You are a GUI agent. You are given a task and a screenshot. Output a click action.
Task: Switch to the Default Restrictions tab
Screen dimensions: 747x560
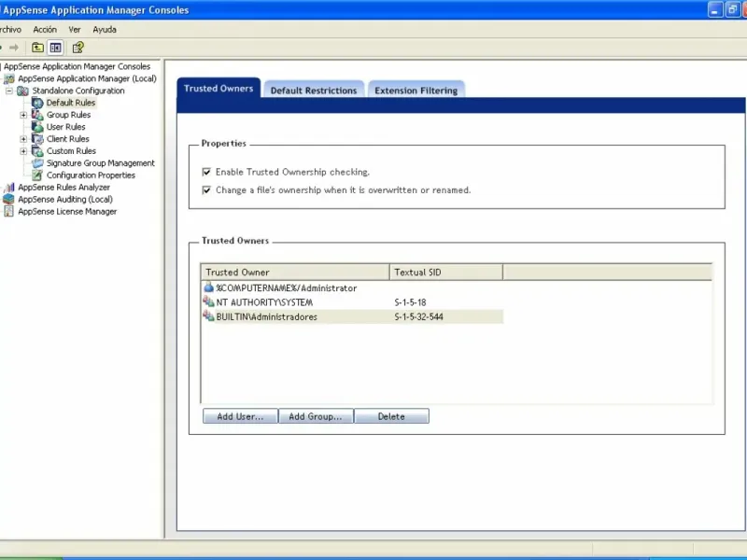pyautogui.click(x=314, y=90)
